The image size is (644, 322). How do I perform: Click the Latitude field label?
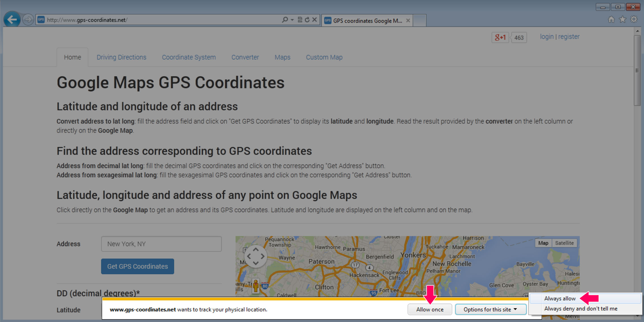point(68,310)
